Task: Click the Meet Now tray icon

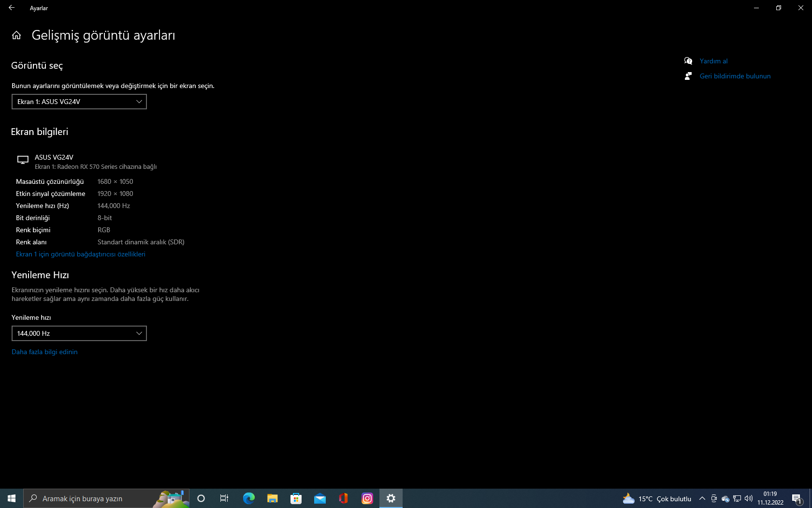Action: point(714,498)
